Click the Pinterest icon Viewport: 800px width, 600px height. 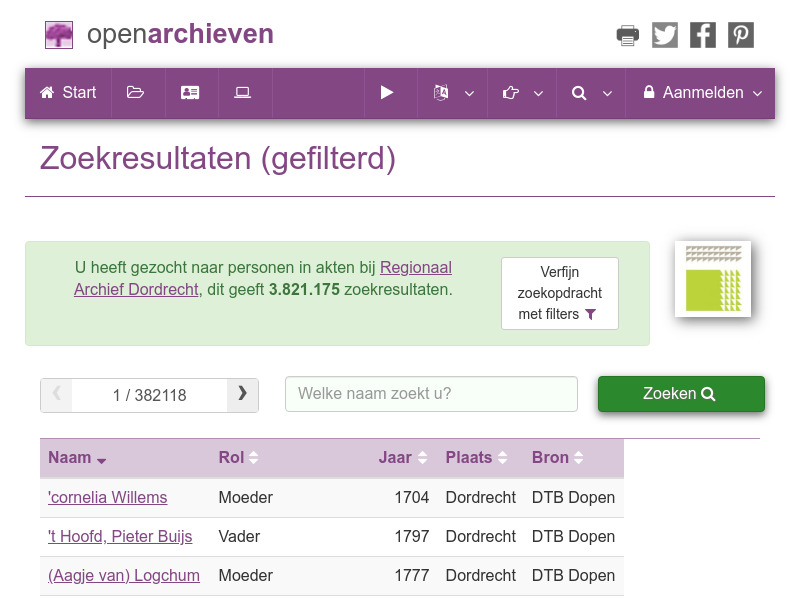coord(740,34)
